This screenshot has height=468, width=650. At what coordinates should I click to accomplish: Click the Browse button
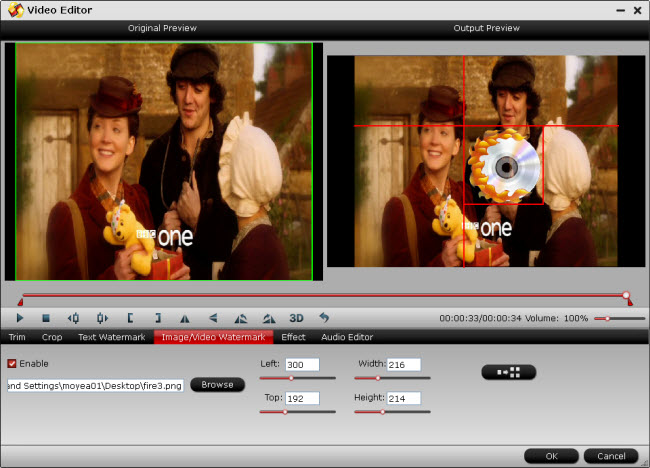(217, 385)
